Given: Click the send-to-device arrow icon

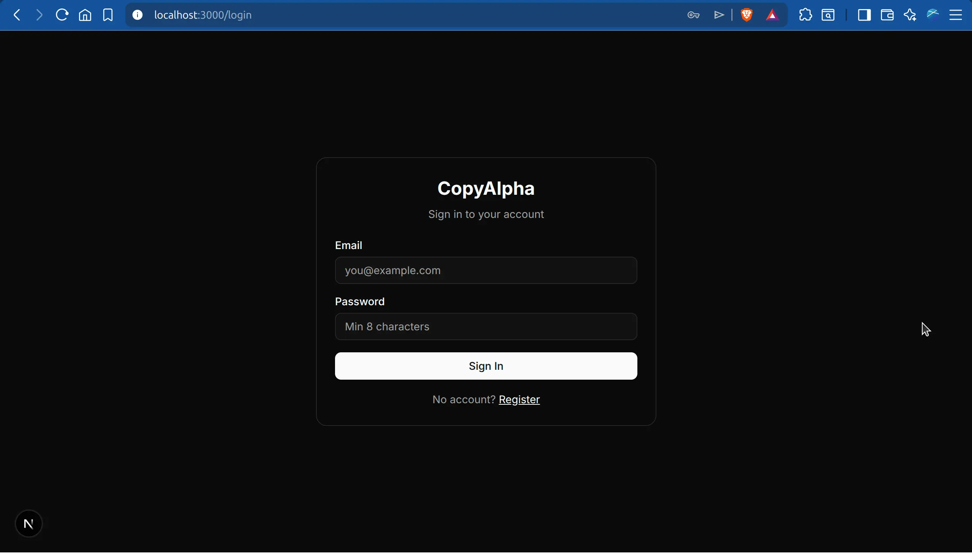Looking at the screenshot, I should [x=718, y=14].
